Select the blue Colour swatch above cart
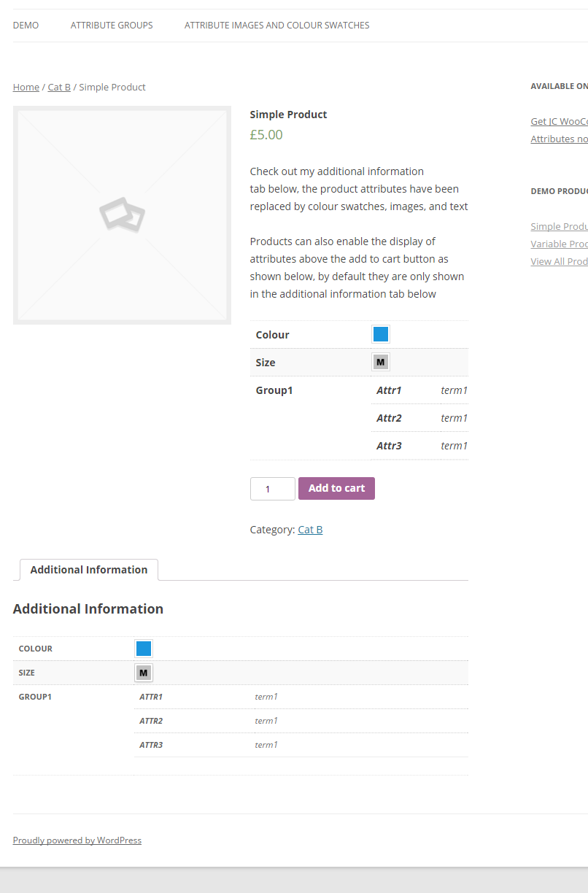588x893 pixels. [x=380, y=334]
